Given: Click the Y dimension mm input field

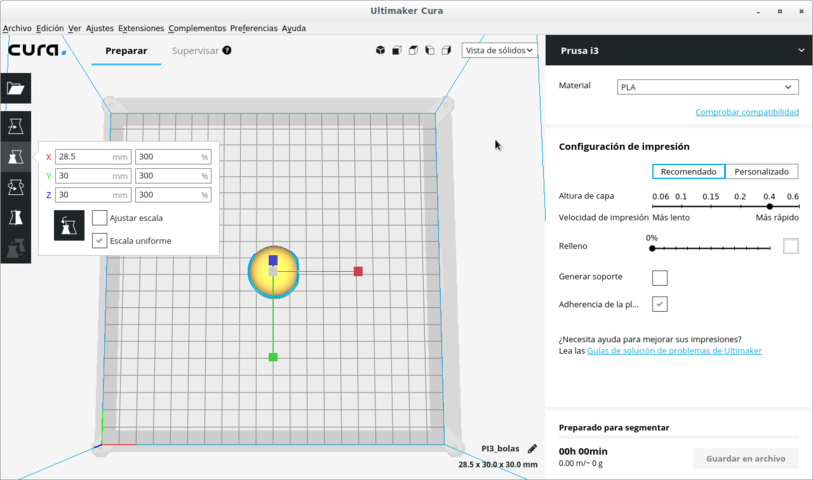Looking at the screenshot, I should (x=93, y=176).
